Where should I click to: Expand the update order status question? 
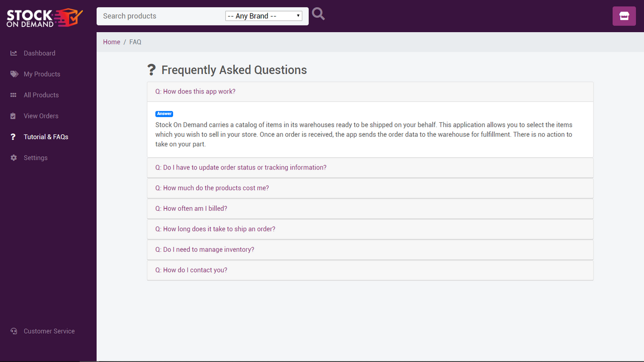click(240, 167)
